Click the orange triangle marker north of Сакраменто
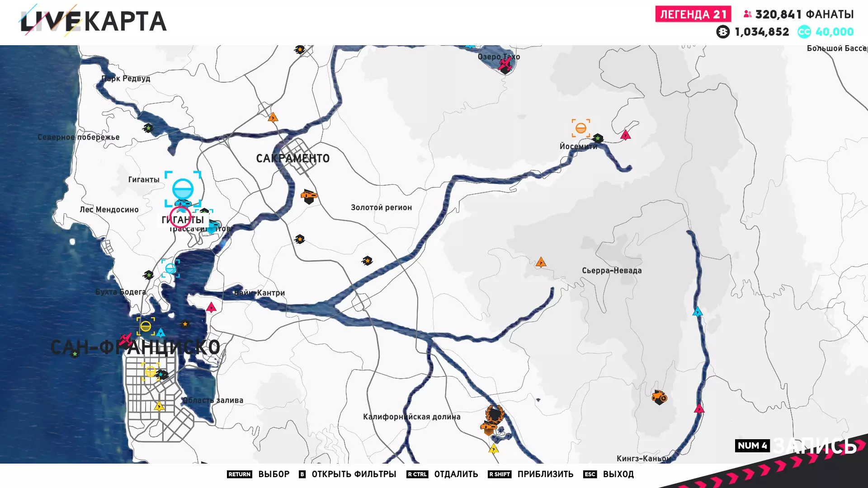The width and height of the screenshot is (868, 488). pos(273,118)
